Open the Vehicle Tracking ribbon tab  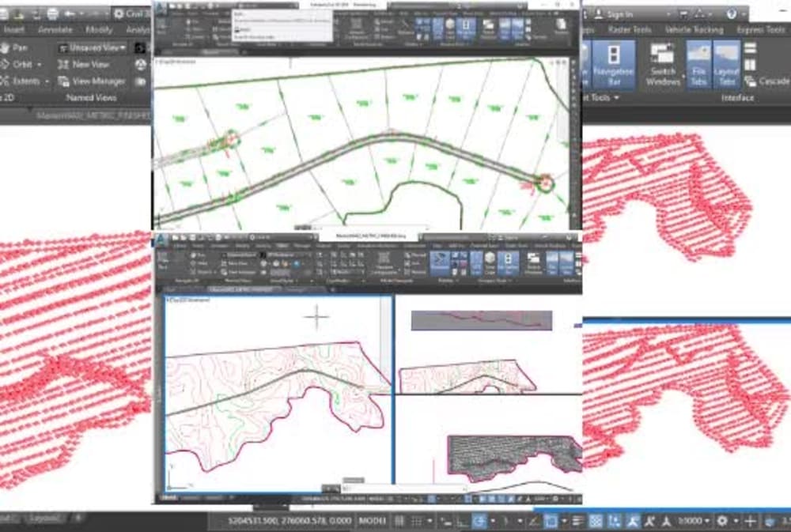click(x=694, y=28)
